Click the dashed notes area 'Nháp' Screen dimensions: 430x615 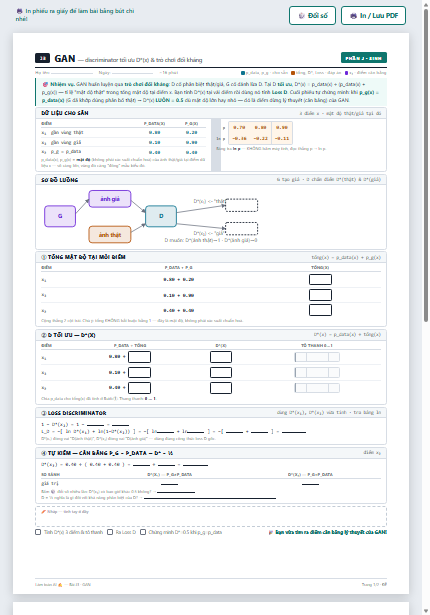click(x=211, y=517)
